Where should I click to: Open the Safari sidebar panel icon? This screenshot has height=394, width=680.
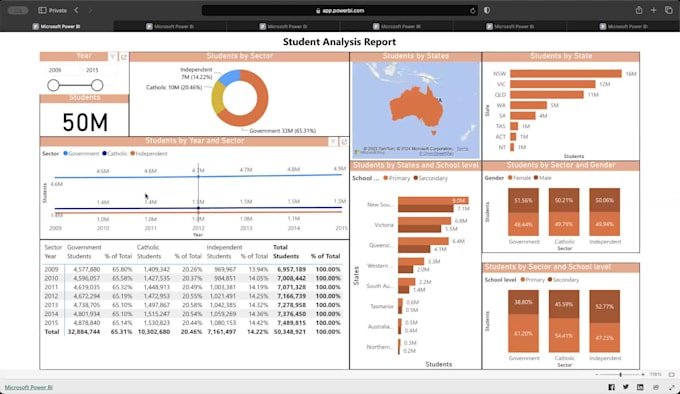click(x=42, y=10)
